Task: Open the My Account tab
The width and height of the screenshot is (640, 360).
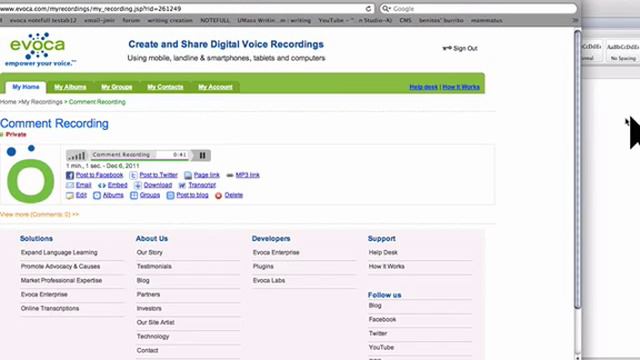Action: pos(215,87)
